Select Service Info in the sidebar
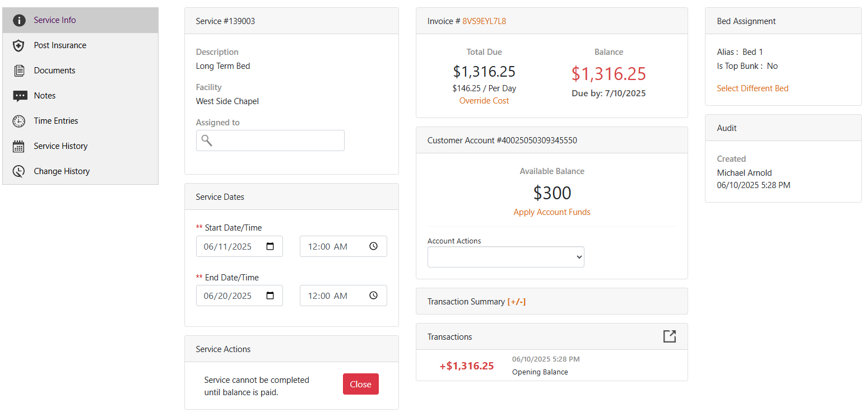Screen dimensions: 868x417 [54, 20]
